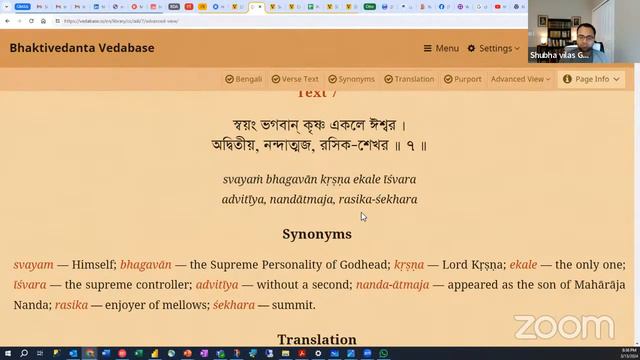View site information icon in address bar
The width and height of the screenshot is (640, 360).
58,21
